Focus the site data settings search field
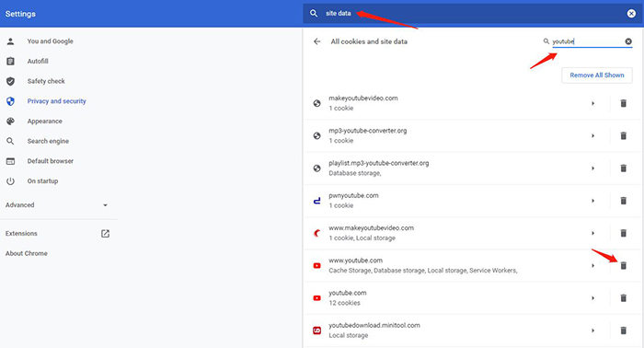 pyautogui.click(x=472, y=14)
